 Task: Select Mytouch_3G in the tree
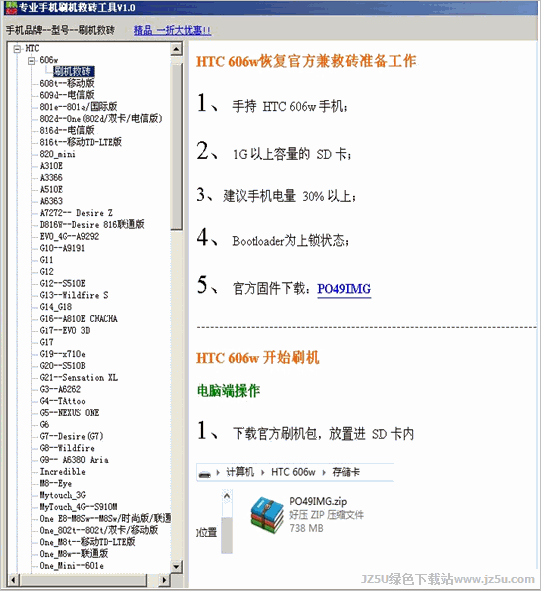(63, 495)
